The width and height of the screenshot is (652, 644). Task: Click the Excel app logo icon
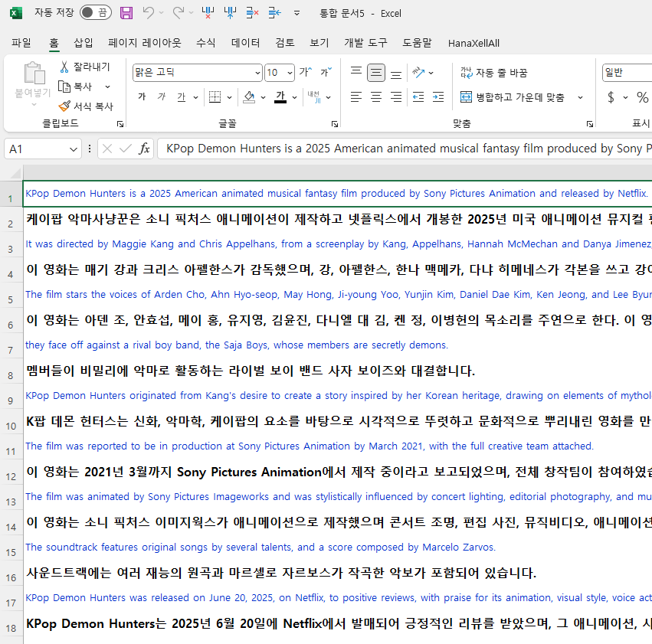16,13
